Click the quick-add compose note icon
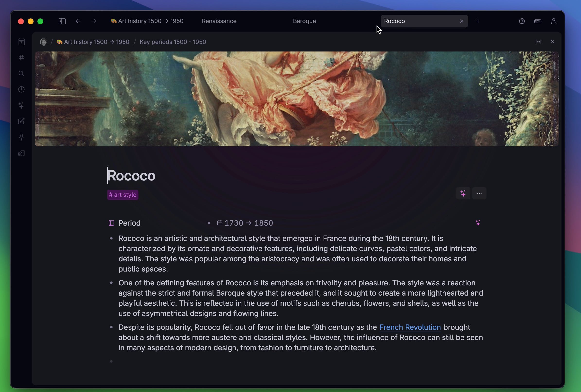This screenshot has height=392, width=581. 21,121
